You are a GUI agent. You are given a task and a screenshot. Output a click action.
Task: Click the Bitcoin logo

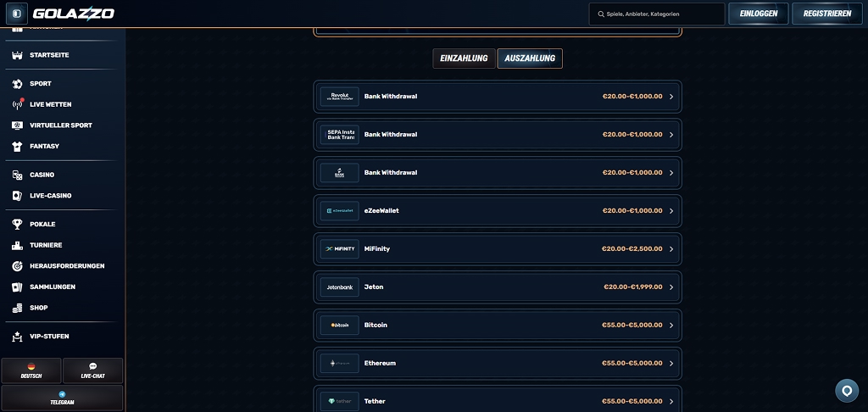click(x=339, y=326)
